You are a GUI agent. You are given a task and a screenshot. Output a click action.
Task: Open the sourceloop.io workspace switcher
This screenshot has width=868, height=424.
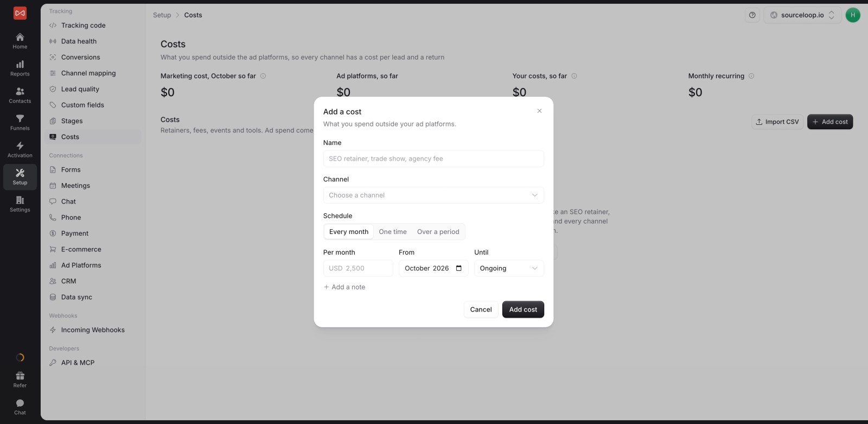(802, 15)
